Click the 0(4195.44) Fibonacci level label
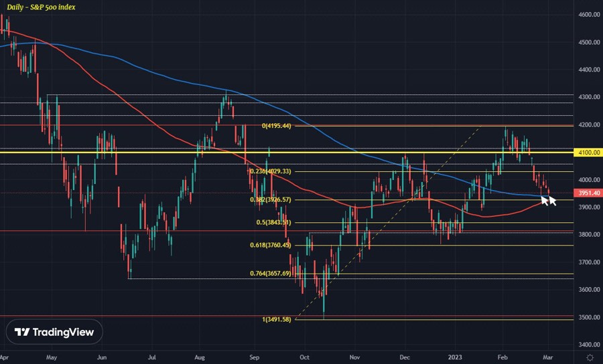 click(277, 126)
